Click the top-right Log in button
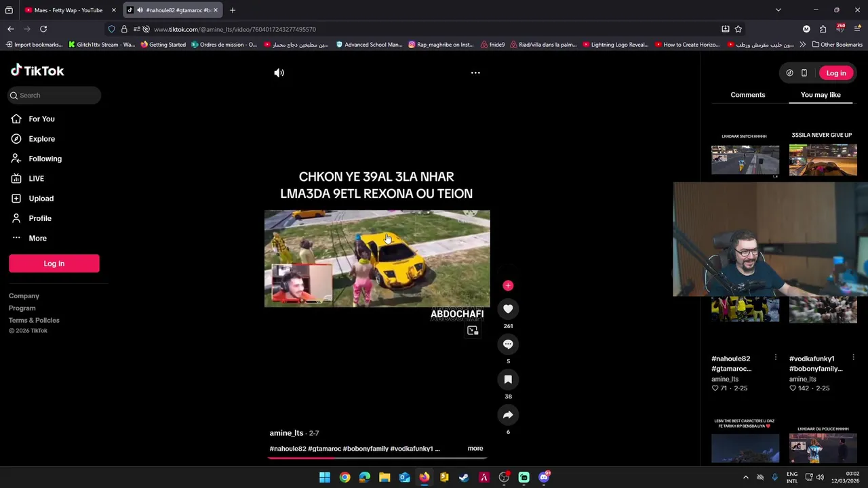The image size is (868, 488). pyautogui.click(x=836, y=73)
